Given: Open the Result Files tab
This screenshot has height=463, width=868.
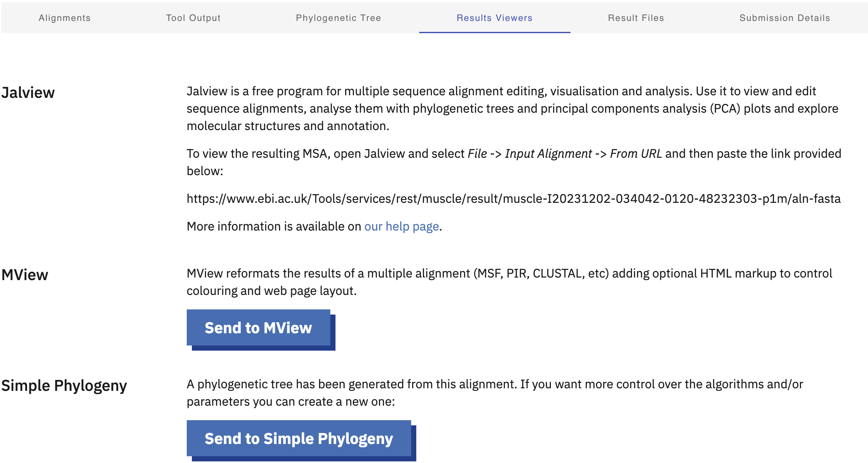Looking at the screenshot, I should [x=636, y=18].
